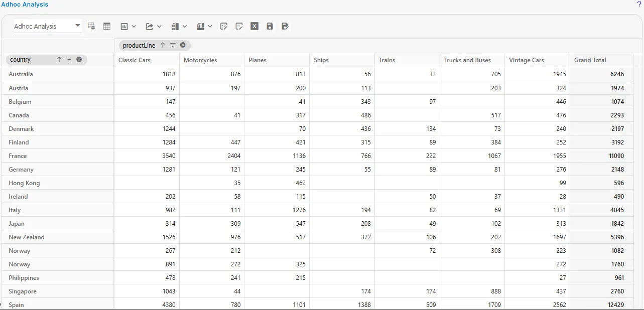Click the table grid view icon
This screenshot has height=310, width=644.
click(107, 26)
